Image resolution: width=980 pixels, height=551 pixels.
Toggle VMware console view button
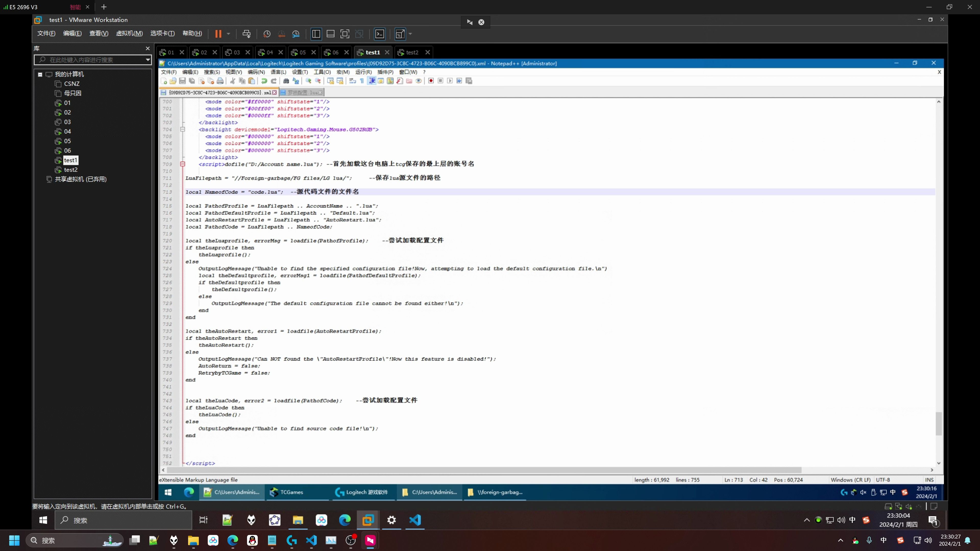pyautogui.click(x=380, y=34)
